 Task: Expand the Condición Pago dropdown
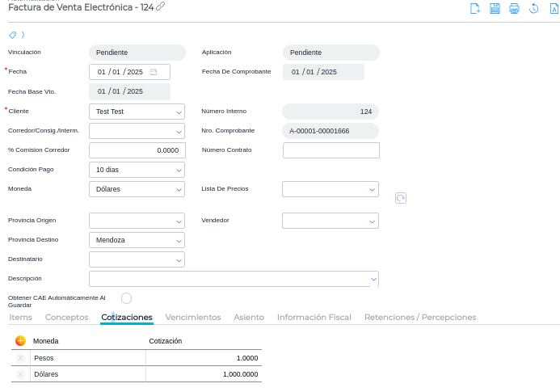coord(137,170)
